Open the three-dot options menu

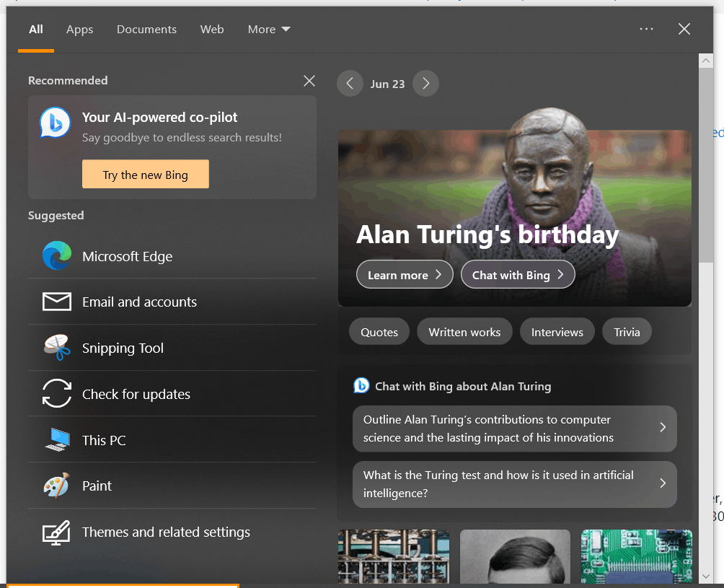pos(646,29)
